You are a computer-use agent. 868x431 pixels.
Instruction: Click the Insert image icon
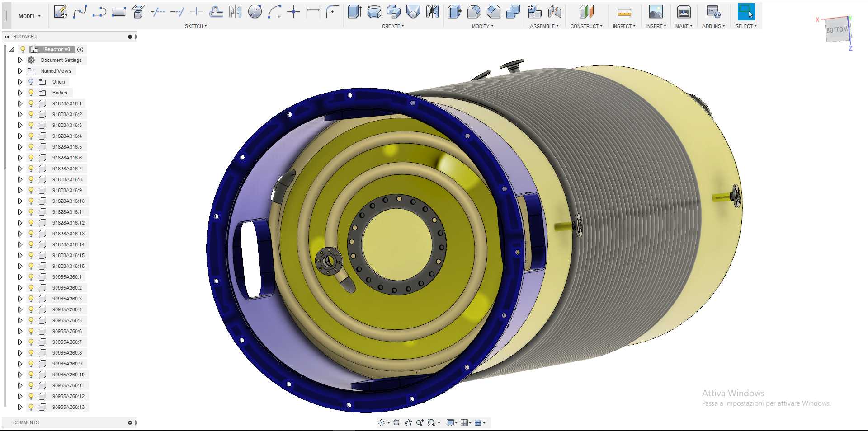(x=656, y=12)
